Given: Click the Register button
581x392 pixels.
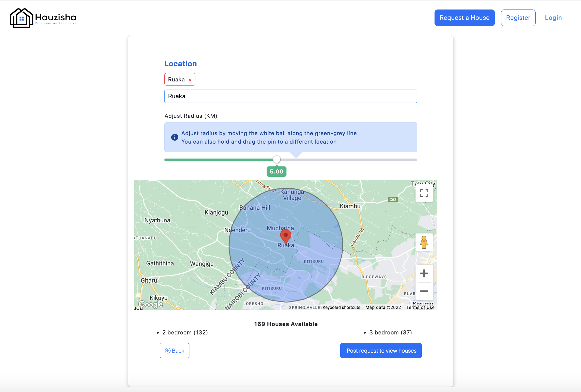Looking at the screenshot, I should pos(518,17).
